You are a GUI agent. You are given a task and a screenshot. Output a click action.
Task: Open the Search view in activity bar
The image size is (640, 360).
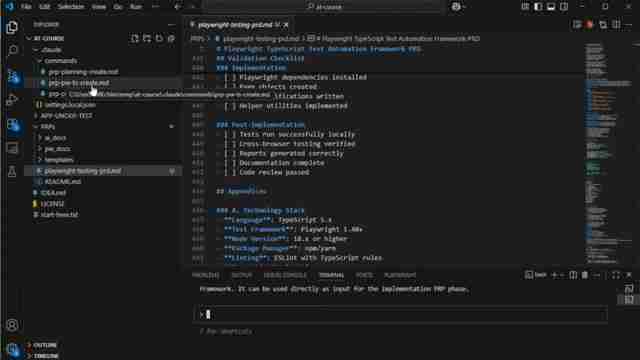[12, 51]
